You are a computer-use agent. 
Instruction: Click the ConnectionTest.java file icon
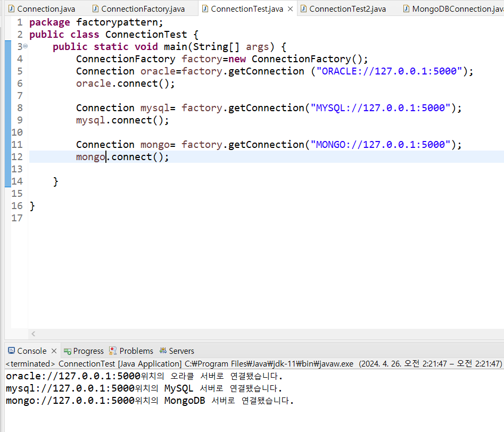pos(205,9)
